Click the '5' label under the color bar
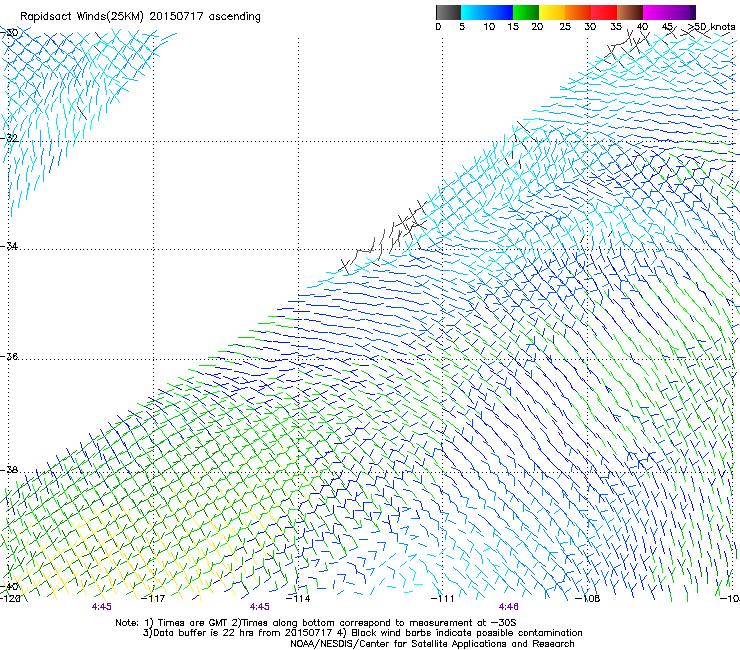The height and width of the screenshot is (650, 740). (x=462, y=27)
